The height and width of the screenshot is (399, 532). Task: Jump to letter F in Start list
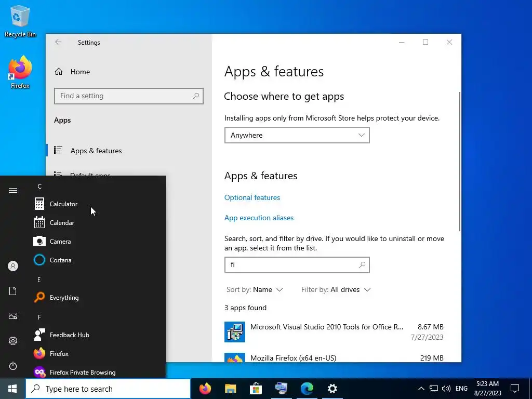(39, 317)
